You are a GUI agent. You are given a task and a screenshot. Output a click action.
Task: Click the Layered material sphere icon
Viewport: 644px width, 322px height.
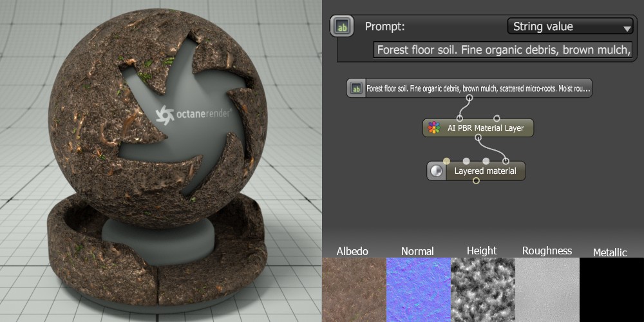(x=437, y=171)
